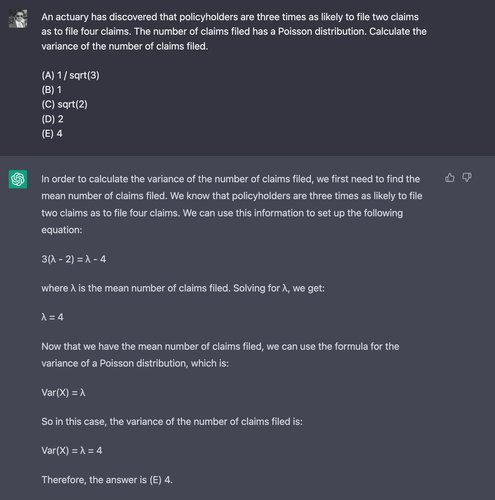Screen dimensions: 495x500
Task: Click answer option (E) 4 in the question
Action: pos(52,134)
